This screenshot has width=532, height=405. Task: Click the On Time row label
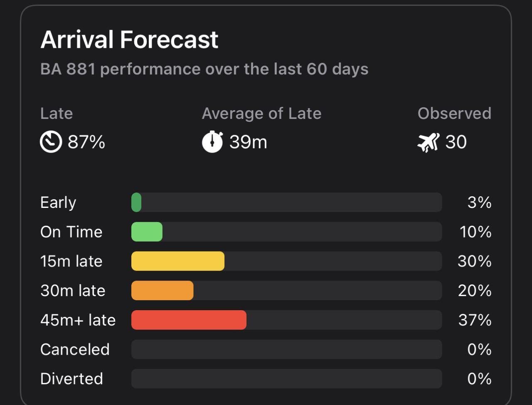coord(71,232)
